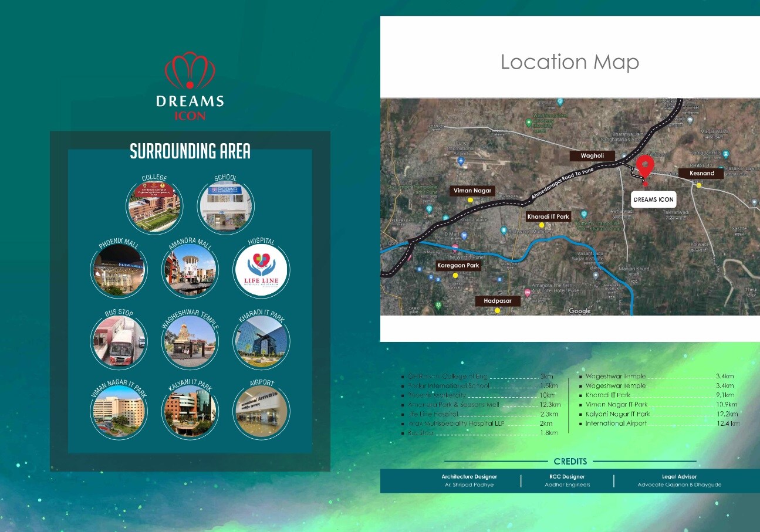Click the yellow dot below Viman Nagar label

(470, 200)
